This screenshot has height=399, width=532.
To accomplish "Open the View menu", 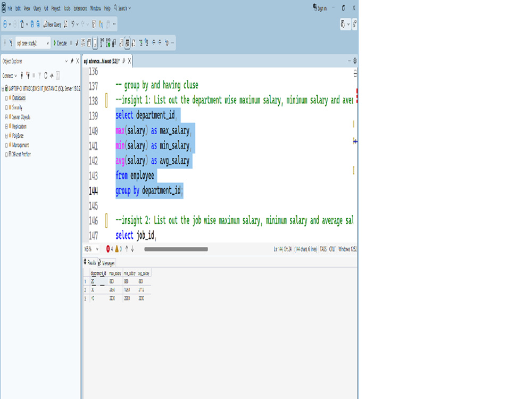I will [27, 8].
